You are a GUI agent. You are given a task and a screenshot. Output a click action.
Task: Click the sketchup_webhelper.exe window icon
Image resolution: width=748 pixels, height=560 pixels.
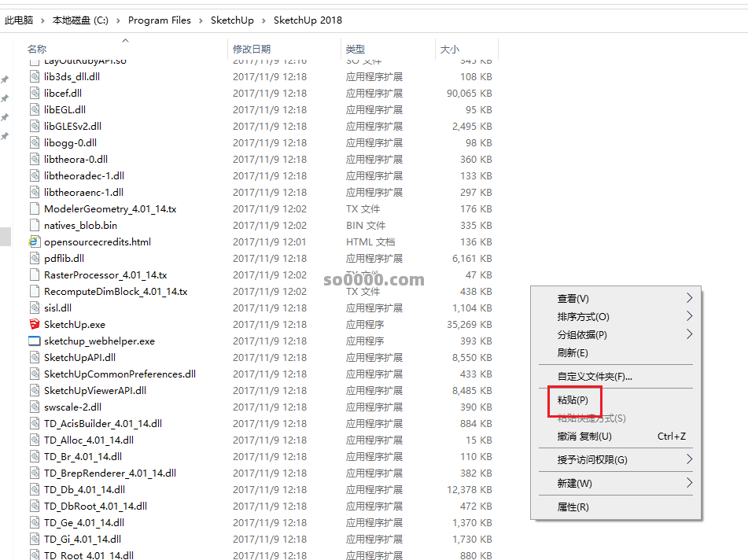pyautogui.click(x=35, y=341)
